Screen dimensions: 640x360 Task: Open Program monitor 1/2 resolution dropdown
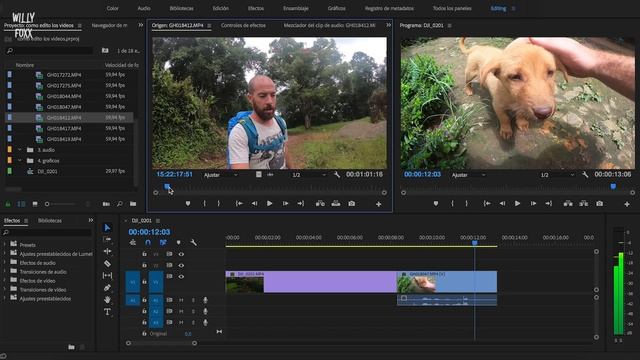point(557,175)
